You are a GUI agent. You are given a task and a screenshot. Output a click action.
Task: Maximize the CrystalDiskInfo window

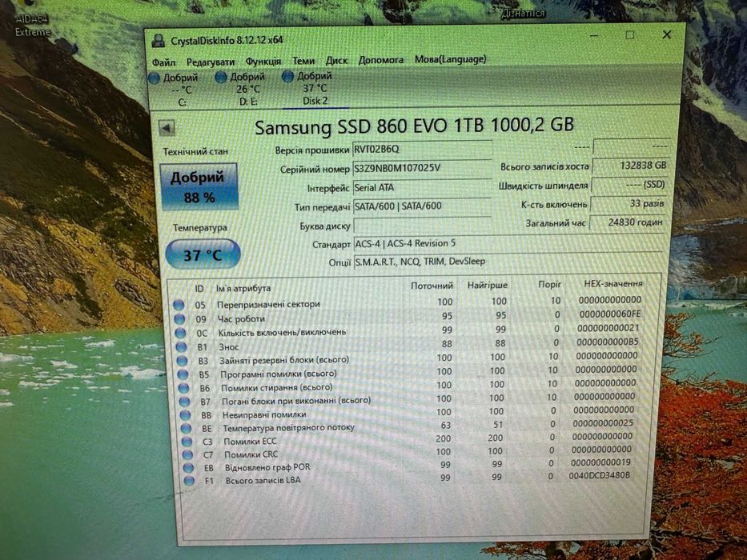click(x=630, y=35)
